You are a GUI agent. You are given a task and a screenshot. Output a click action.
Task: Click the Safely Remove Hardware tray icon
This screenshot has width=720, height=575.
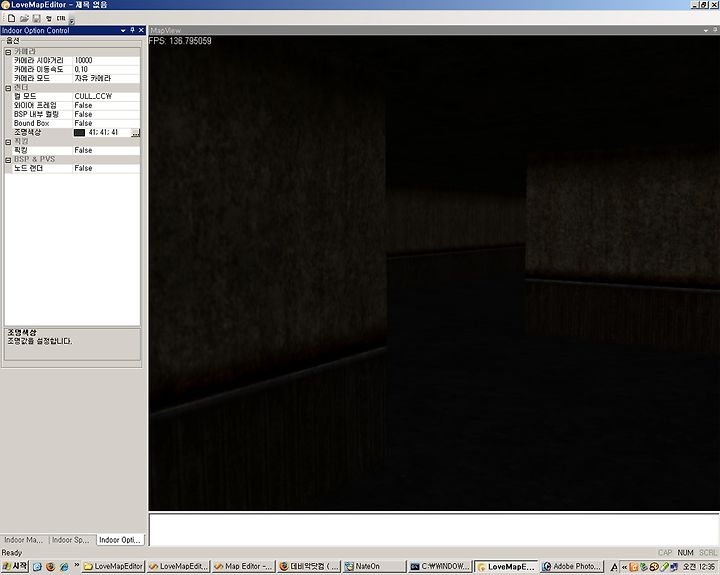click(x=664, y=567)
